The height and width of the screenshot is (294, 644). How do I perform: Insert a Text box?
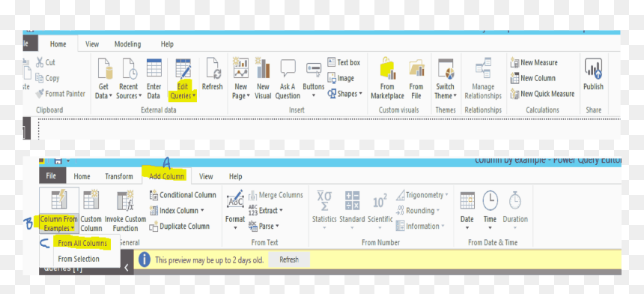[x=344, y=62]
